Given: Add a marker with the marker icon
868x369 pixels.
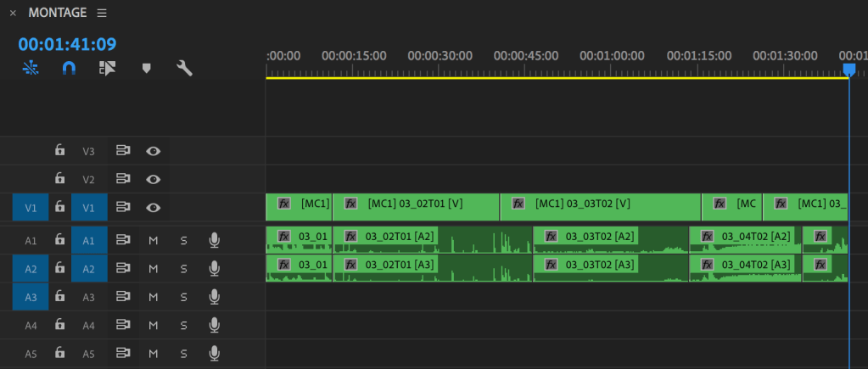Looking at the screenshot, I should (x=146, y=69).
